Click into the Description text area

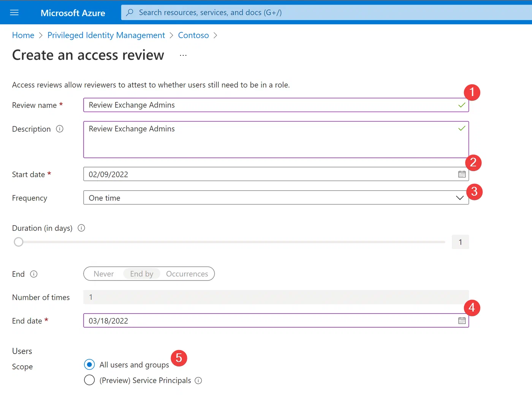tap(276, 140)
